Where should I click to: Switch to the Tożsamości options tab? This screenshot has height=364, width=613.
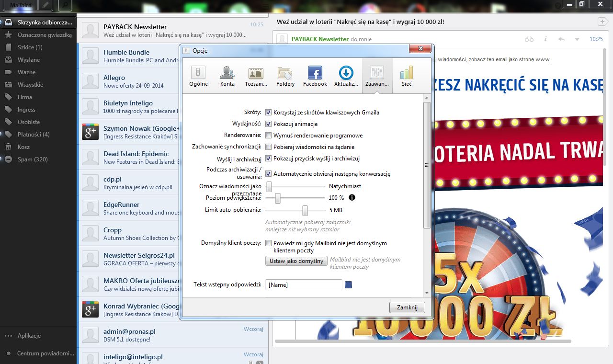[256, 76]
